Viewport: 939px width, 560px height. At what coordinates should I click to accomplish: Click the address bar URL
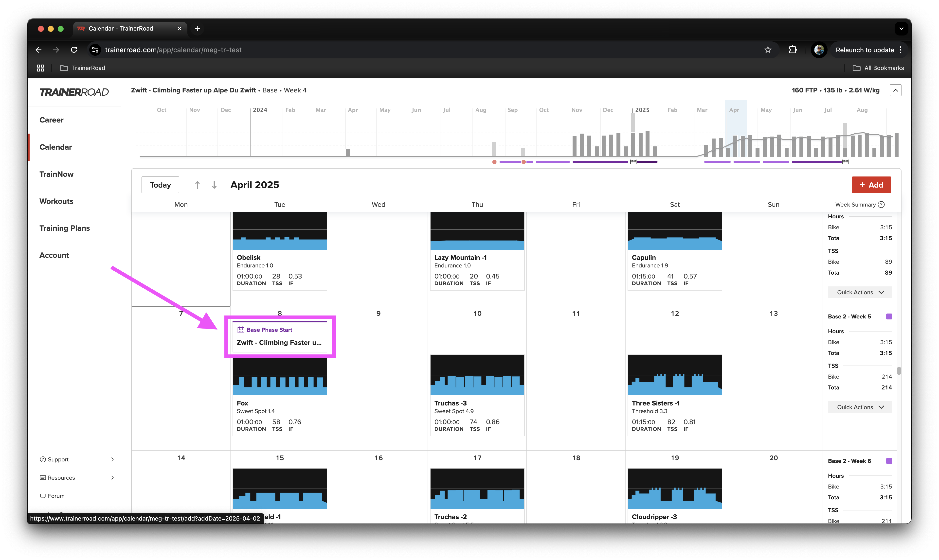(173, 50)
